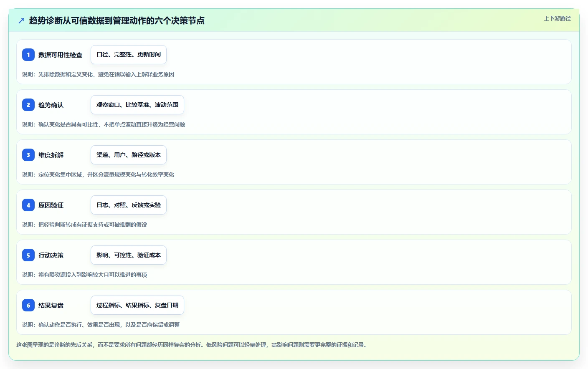Select the step 6 number badge
The image size is (588, 369).
click(28, 305)
